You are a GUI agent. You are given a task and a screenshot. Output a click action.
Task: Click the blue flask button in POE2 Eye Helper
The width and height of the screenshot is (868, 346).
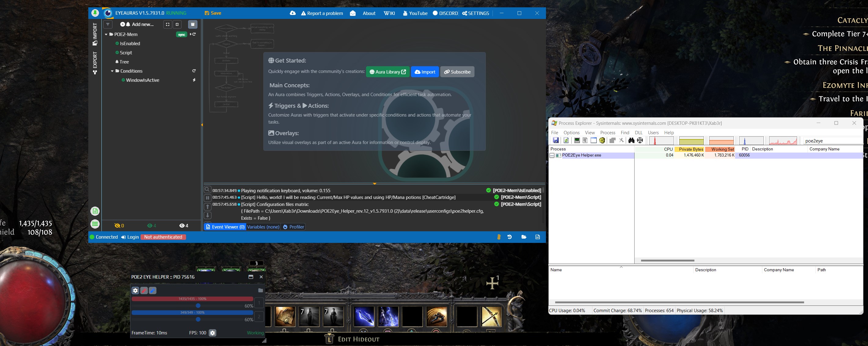[153, 290]
